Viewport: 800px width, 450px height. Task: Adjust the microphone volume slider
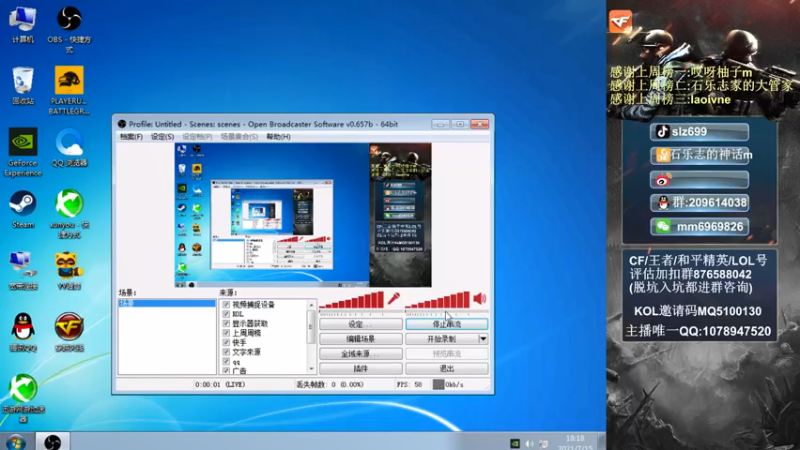coord(352,301)
